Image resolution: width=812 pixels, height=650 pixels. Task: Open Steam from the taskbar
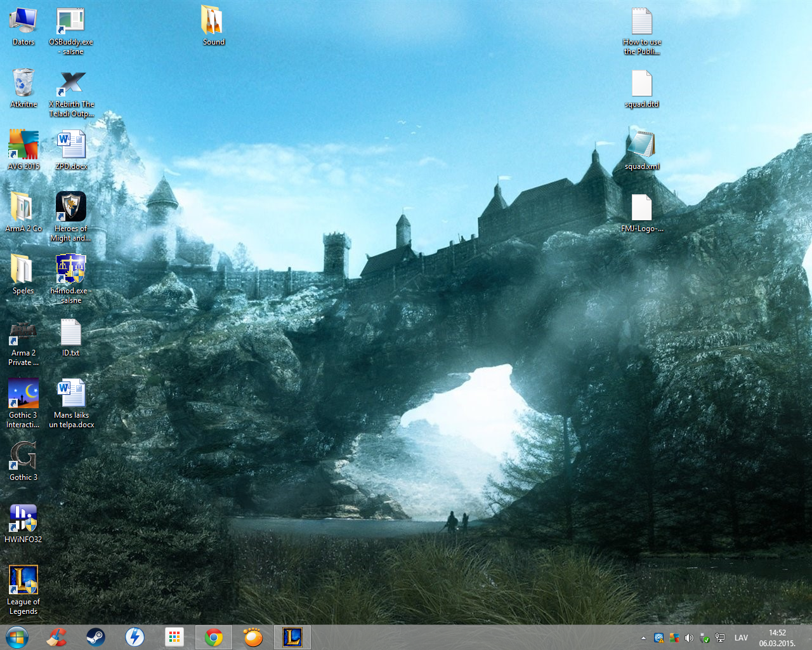click(96, 637)
